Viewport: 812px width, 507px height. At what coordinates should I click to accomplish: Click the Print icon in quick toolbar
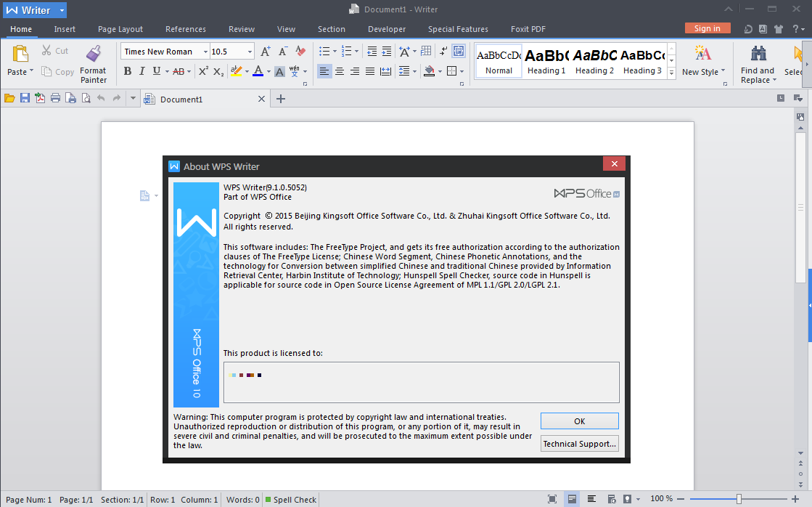(x=55, y=98)
